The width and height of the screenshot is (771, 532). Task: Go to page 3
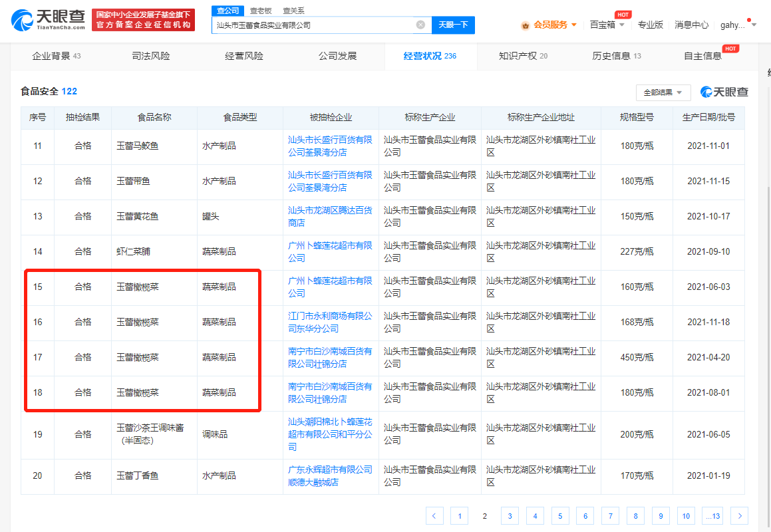pyautogui.click(x=510, y=516)
